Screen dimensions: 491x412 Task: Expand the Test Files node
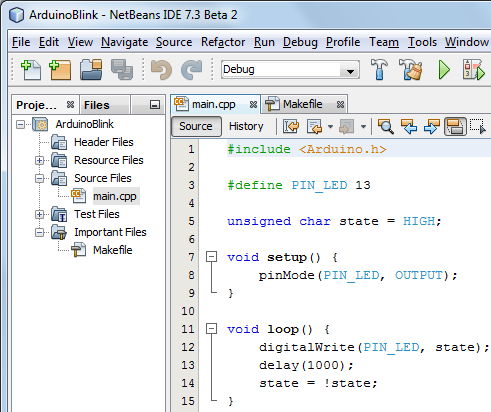pos(39,214)
